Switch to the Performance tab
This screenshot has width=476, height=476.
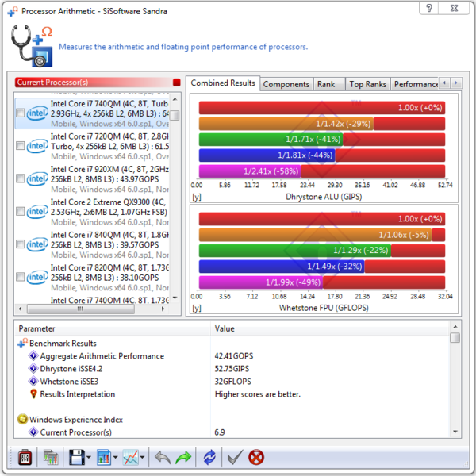click(415, 84)
